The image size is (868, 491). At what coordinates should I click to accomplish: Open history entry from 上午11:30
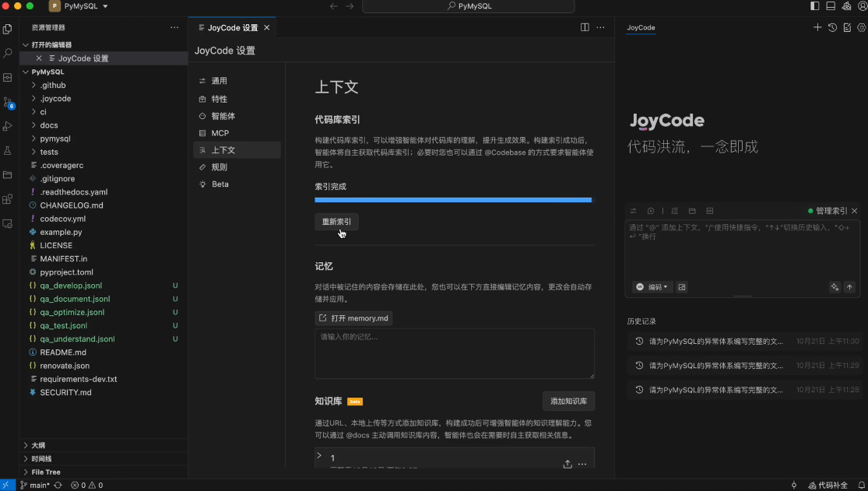[743, 342]
